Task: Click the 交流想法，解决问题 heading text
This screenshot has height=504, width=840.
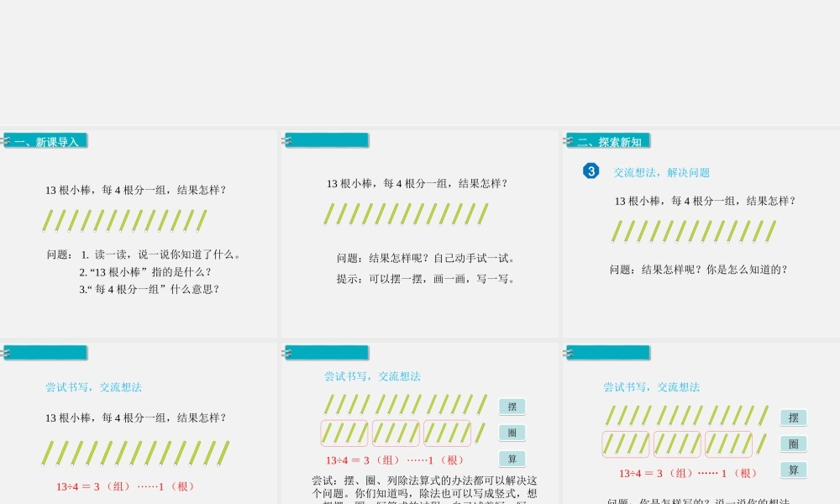Action: tap(661, 172)
